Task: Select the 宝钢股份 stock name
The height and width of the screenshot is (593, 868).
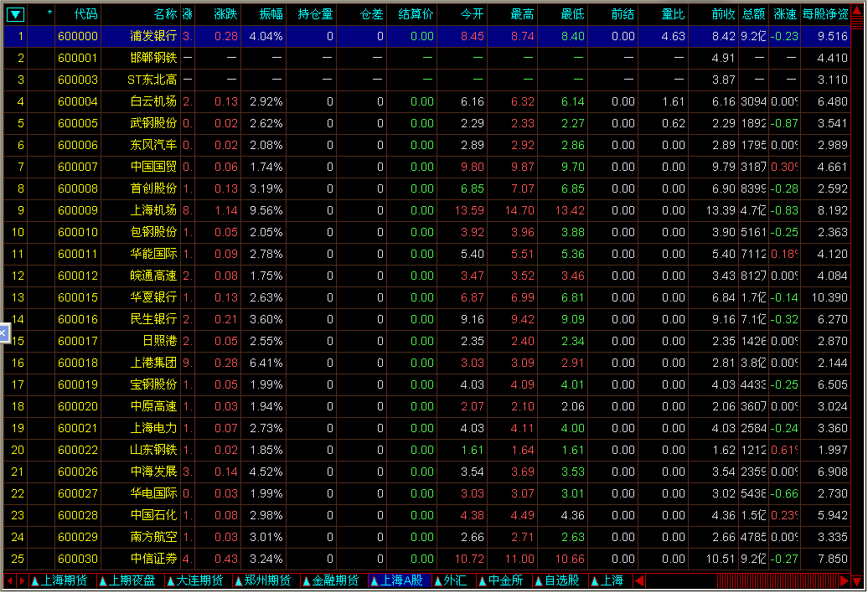Action: coord(153,384)
